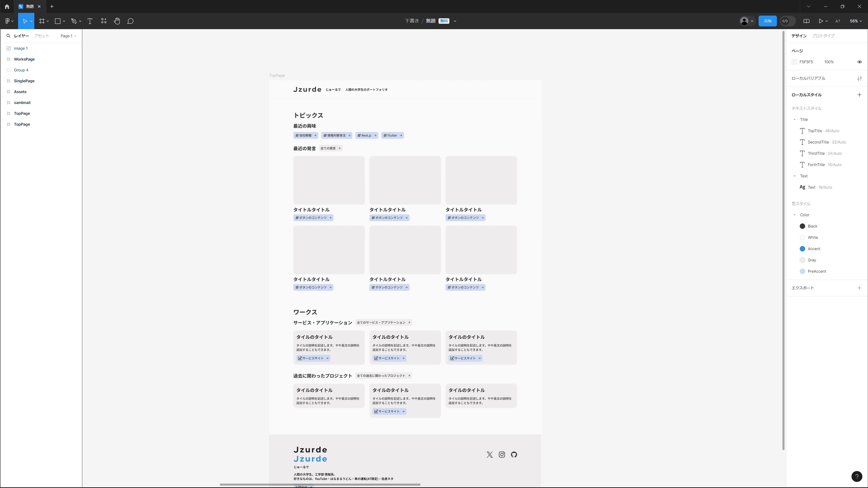Collapse the Title text styles group
868x488 pixels.
[x=795, y=120]
